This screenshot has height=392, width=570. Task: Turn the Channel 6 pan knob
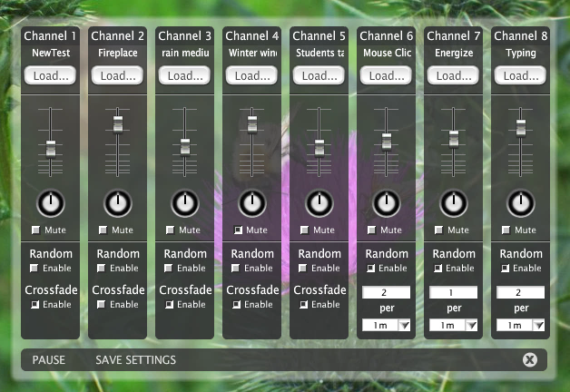coord(387,203)
